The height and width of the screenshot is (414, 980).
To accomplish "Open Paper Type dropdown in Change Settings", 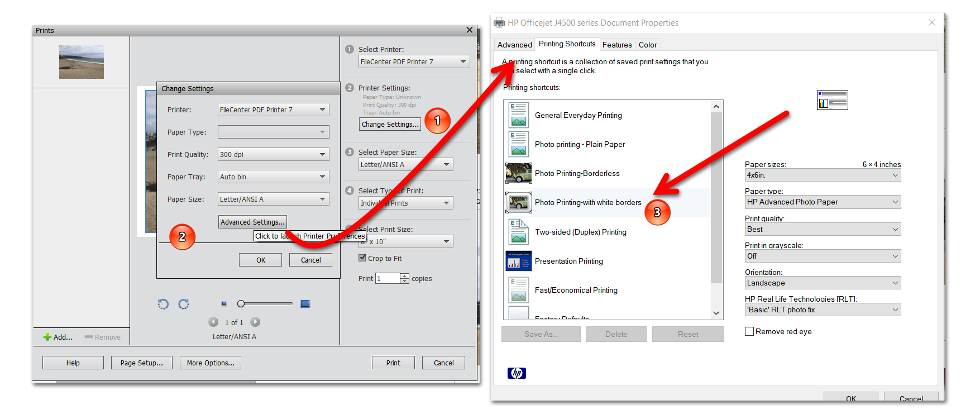I will coord(273,132).
